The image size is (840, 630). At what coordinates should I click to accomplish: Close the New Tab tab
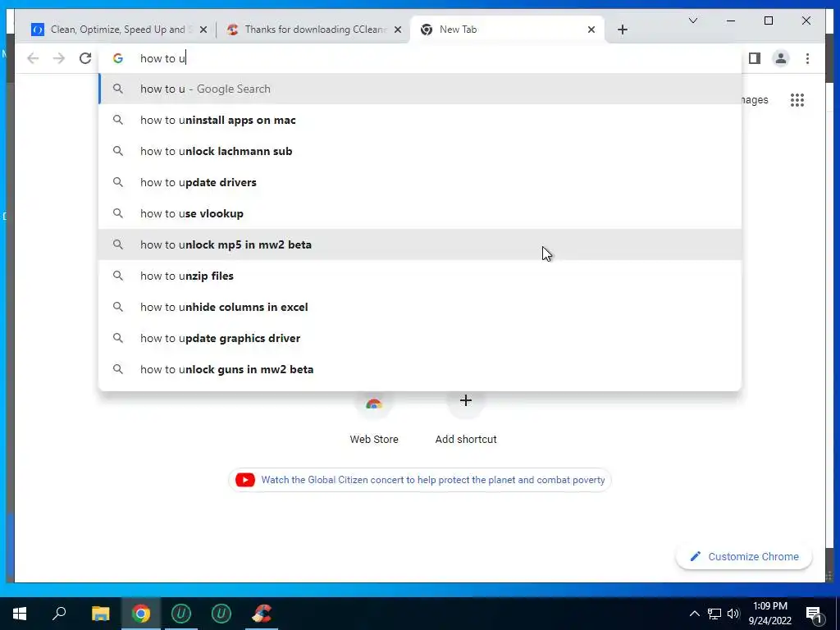tap(591, 30)
